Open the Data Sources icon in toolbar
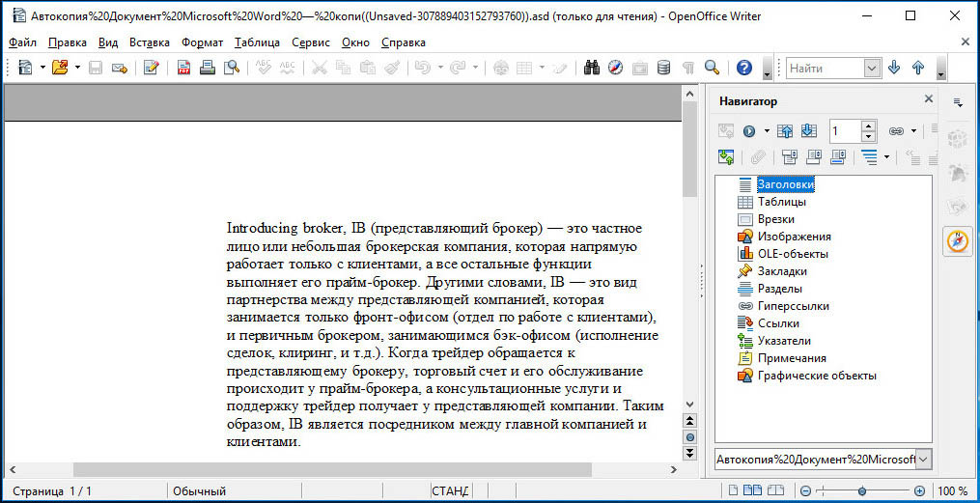This screenshot has height=503, width=980. tap(663, 68)
